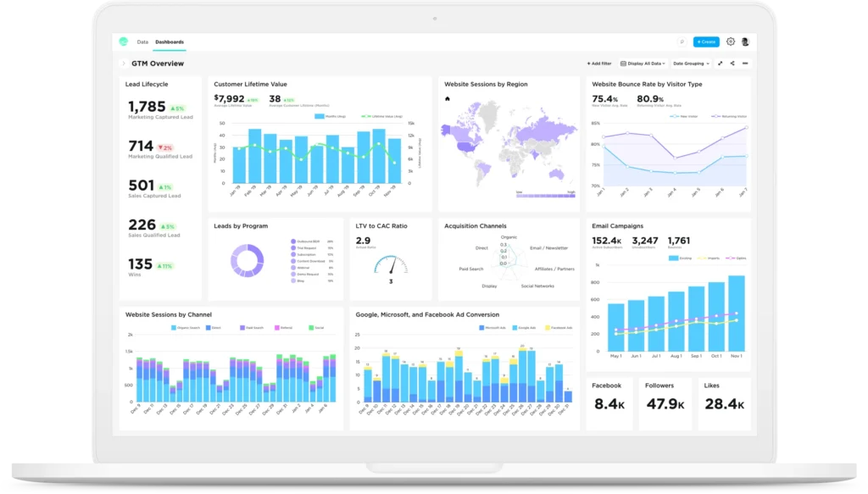Screen dimensions: 868x494
Task: Click the Add filter button
Action: pyautogui.click(x=599, y=64)
